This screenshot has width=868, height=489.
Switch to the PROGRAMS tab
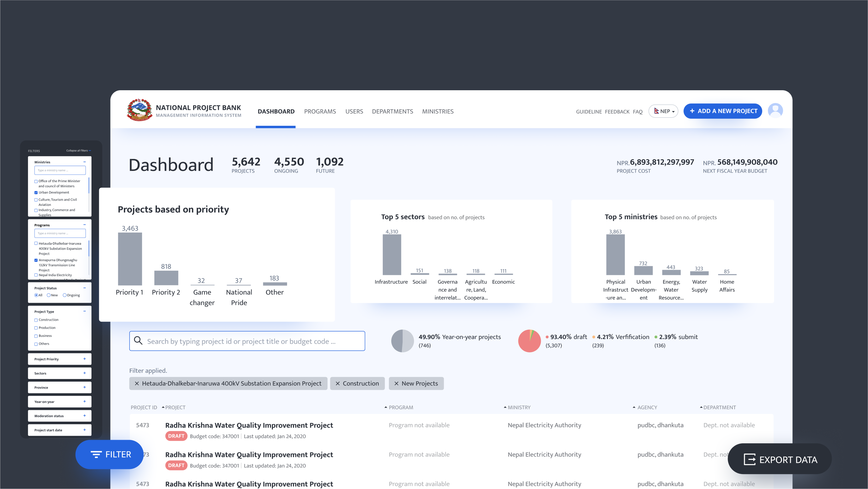(x=320, y=111)
